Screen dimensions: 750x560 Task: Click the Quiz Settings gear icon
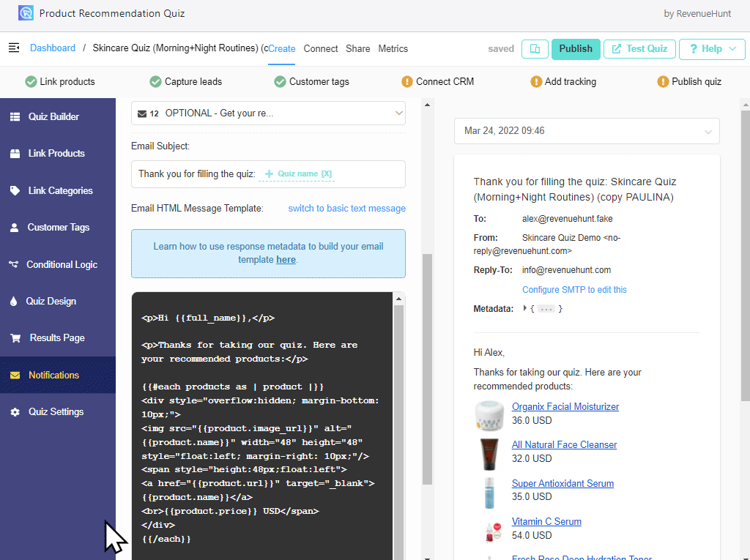tap(15, 412)
